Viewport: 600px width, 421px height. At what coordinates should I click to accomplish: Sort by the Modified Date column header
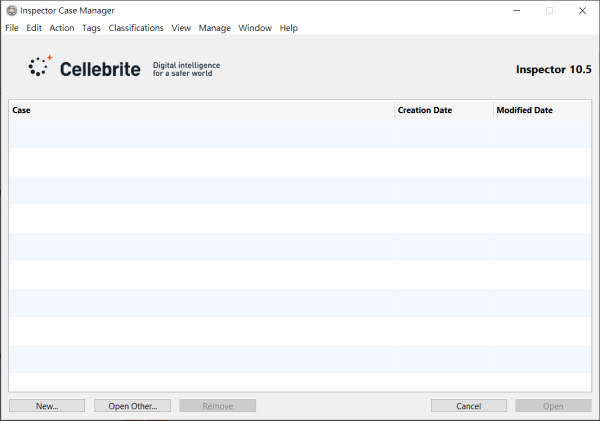point(542,110)
